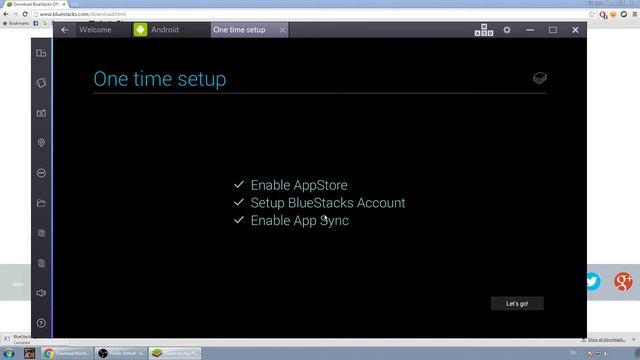Open the WASD keyboard mapping controls

pyautogui.click(x=484, y=30)
